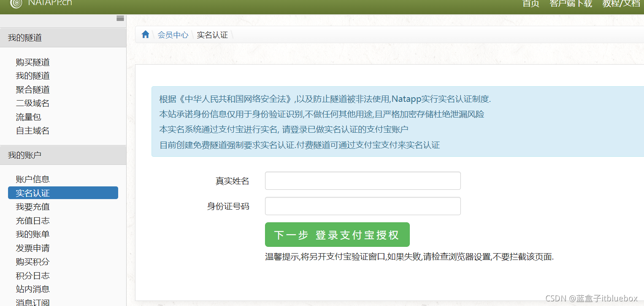Click the 真实姓名 input field
The height and width of the screenshot is (306, 644).
363,181
